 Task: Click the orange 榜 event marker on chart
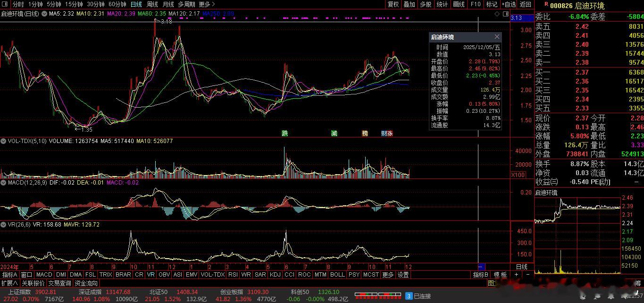[x=365, y=134]
